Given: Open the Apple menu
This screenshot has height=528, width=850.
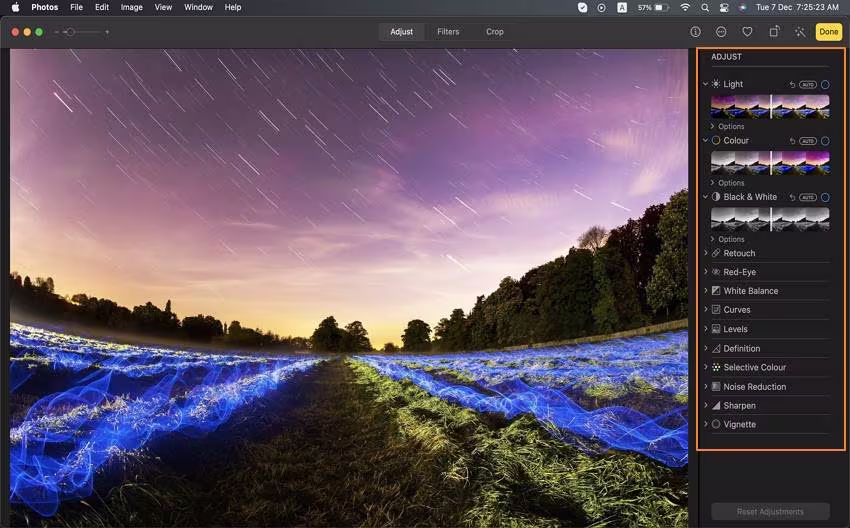Looking at the screenshot, I should click(x=15, y=8).
